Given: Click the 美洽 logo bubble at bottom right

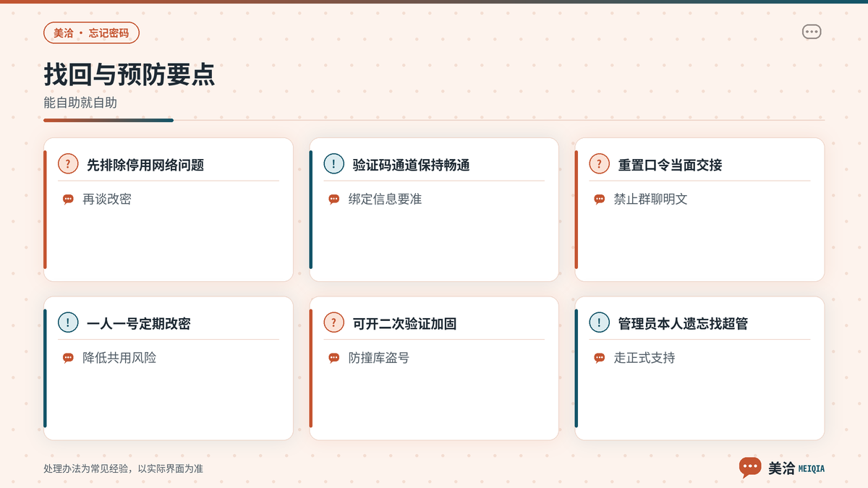Looking at the screenshot, I should click(750, 468).
